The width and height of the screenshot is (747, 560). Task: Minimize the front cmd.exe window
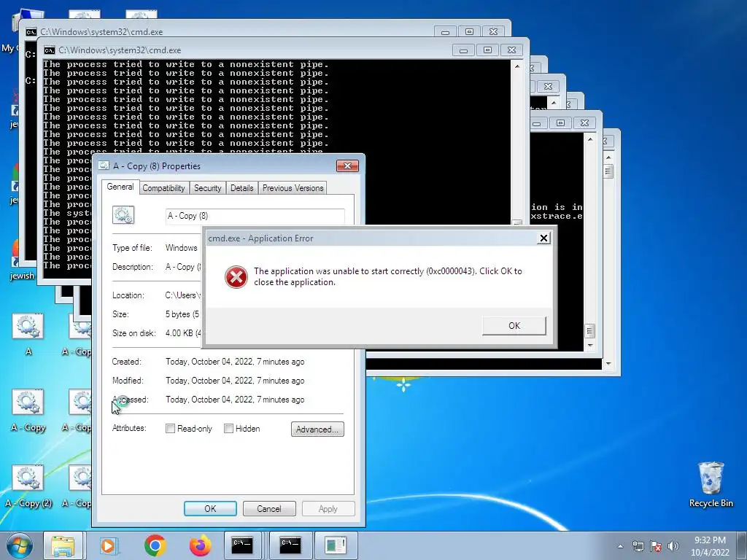coord(463,50)
